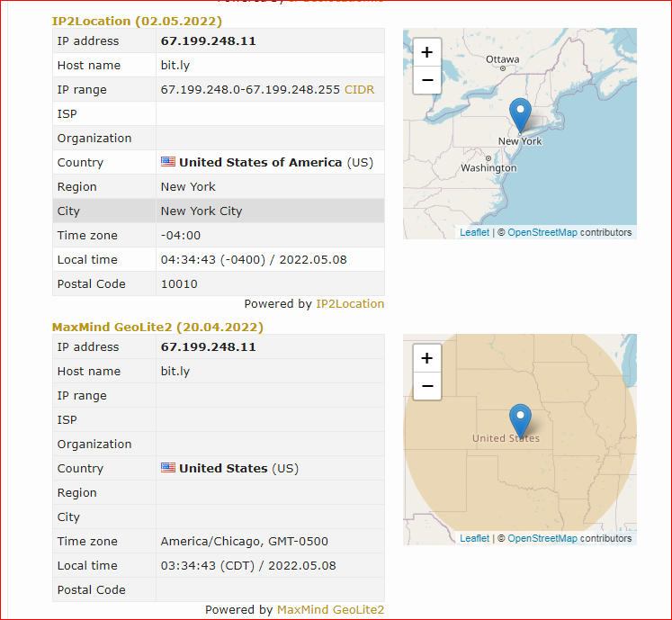Click the Ottawa label on the map
This screenshot has height=620, width=672.
tap(502, 59)
